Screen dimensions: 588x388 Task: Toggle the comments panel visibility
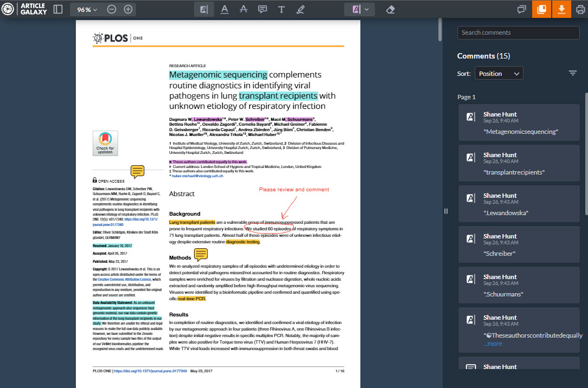coord(521,9)
